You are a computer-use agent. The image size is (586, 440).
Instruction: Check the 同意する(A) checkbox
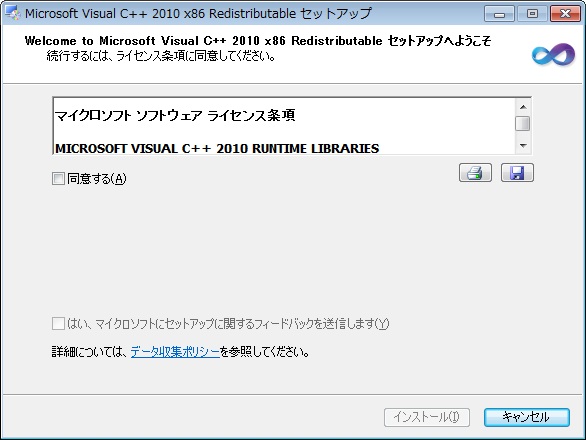pos(58,178)
